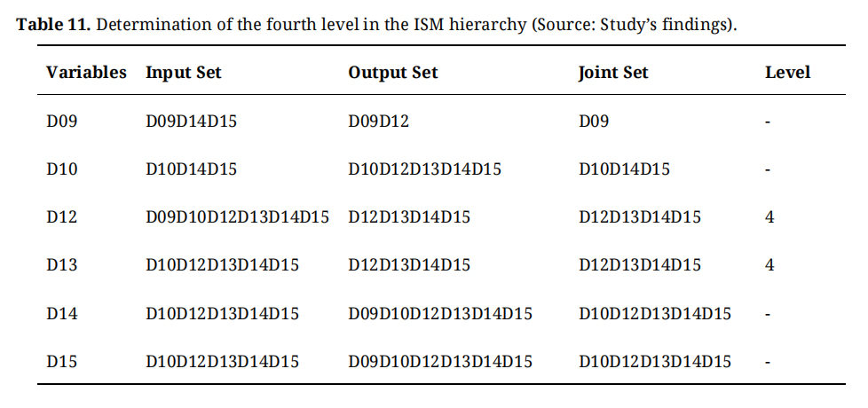The width and height of the screenshot is (868, 408).
Task: Click the "Variables" column header
Action: point(86,73)
